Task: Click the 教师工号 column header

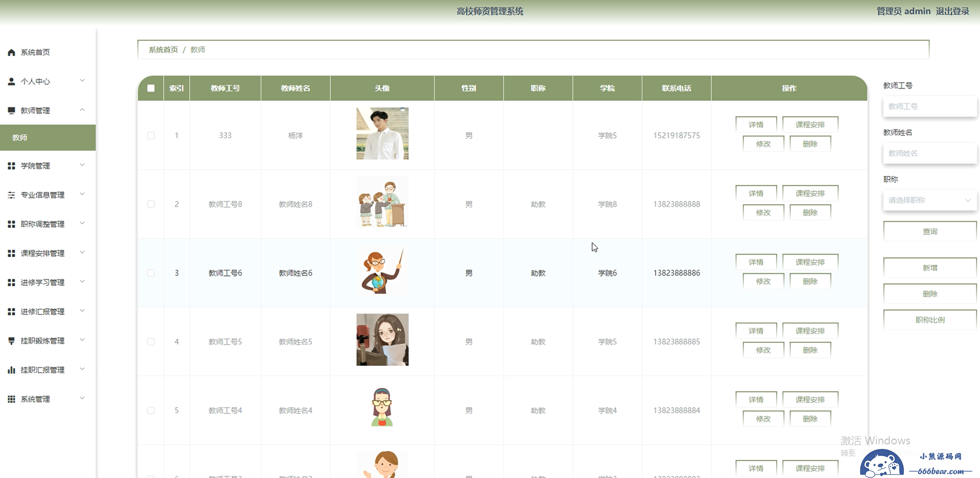Action: pos(225,88)
